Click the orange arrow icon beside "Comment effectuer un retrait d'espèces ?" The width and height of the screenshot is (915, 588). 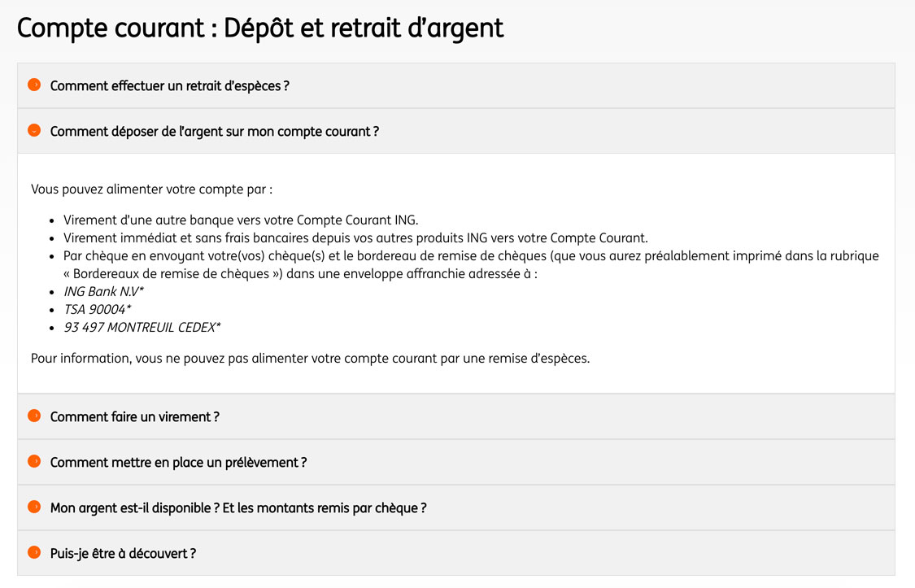[x=33, y=85]
